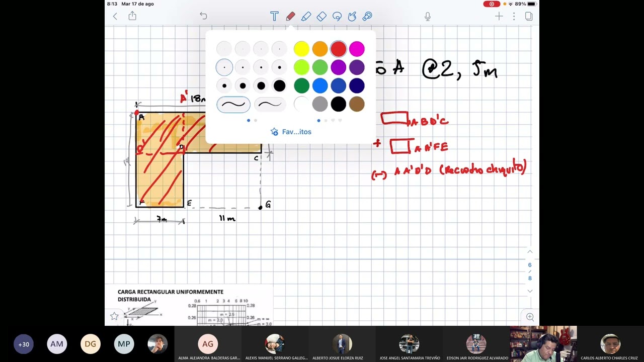The height and width of the screenshot is (362, 644).
Task: Select the Highlighter tool
Action: pyautogui.click(x=306, y=17)
